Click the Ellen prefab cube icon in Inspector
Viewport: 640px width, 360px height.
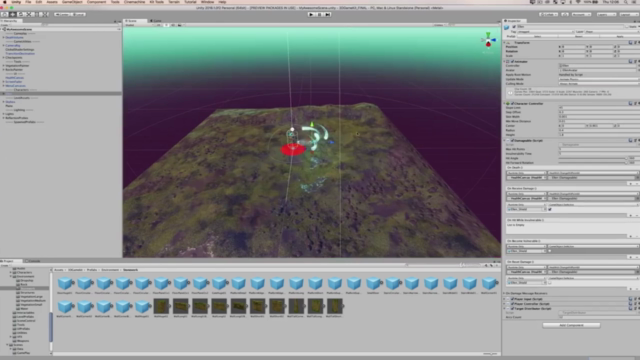(507, 27)
